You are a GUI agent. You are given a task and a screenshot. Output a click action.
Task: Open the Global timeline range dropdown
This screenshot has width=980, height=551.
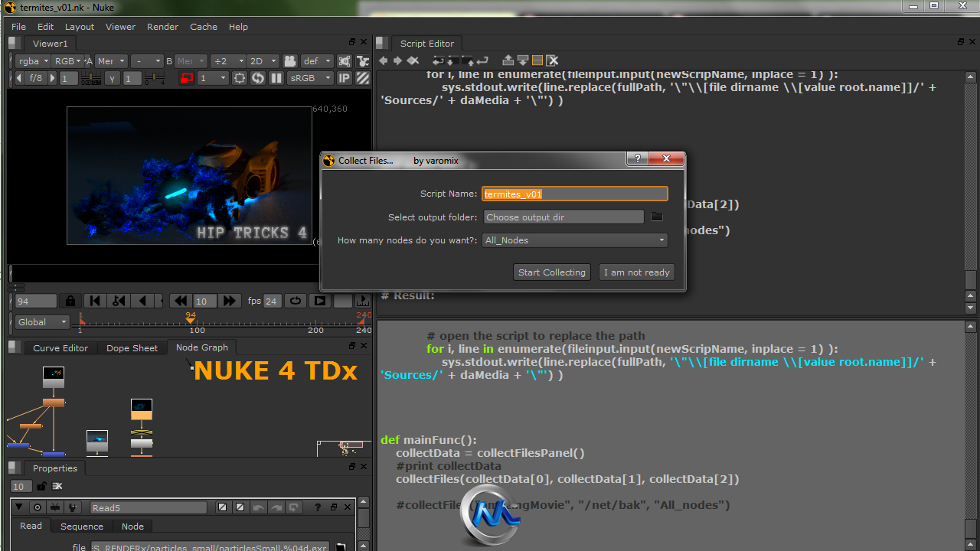coord(42,322)
